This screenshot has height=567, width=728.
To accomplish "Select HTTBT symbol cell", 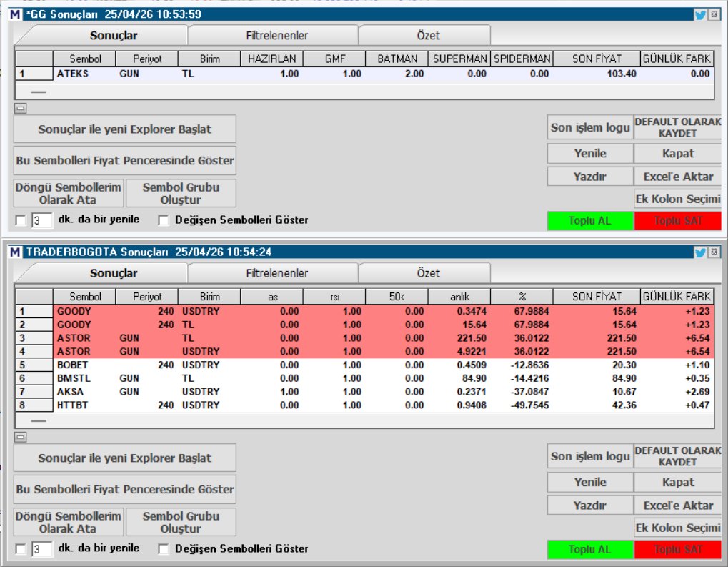I will (x=84, y=405).
